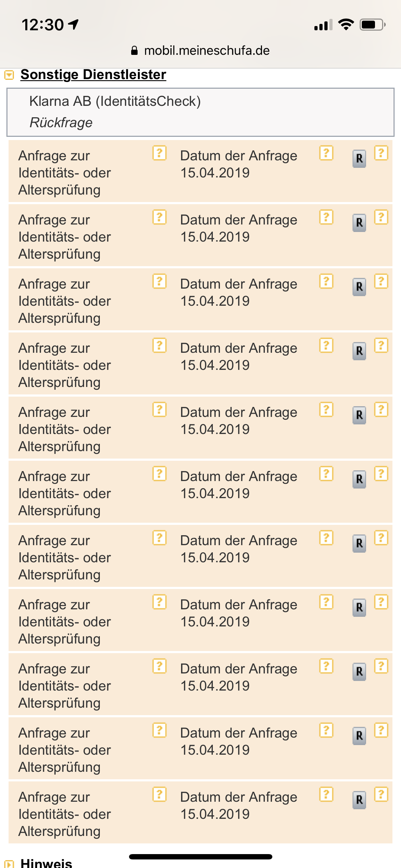Open help icon right of eighth row's R badge
The height and width of the screenshot is (868, 401).
point(381,602)
